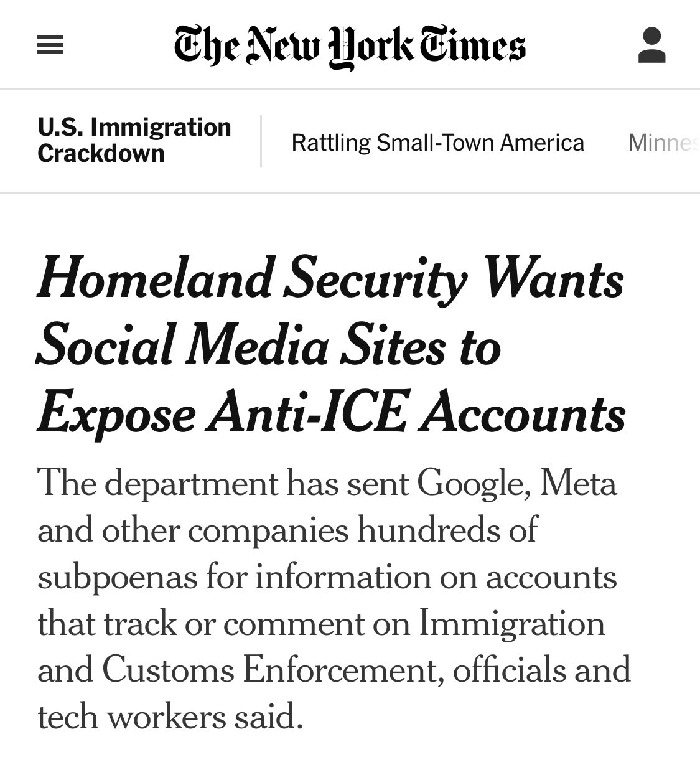
Task: Click the word Immigration in summary
Action: click(511, 624)
